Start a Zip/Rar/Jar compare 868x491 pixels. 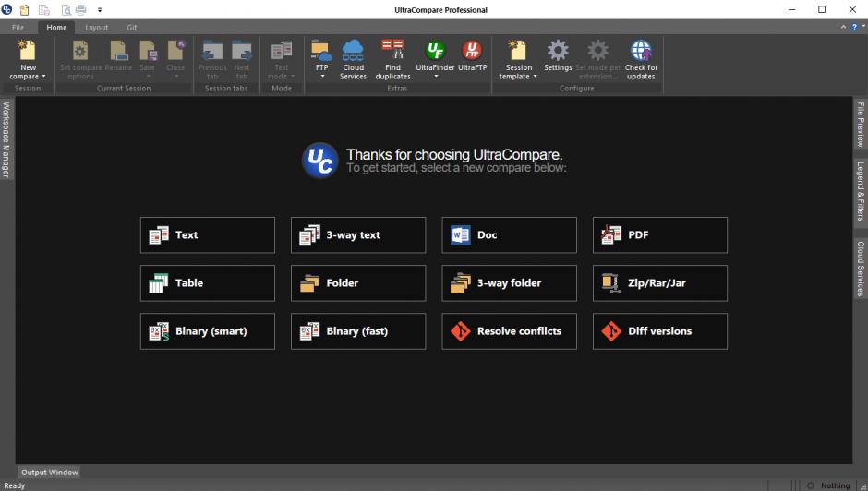coord(660,282)
